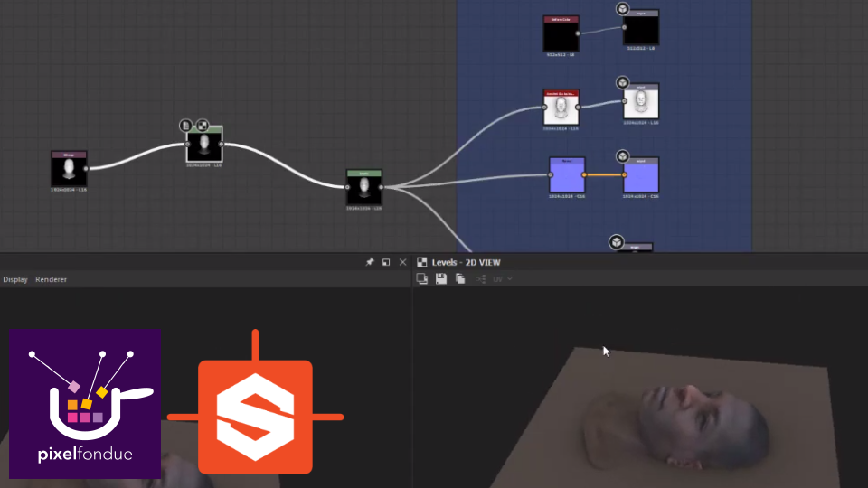Click the Normal node's orange output connector
This screenshot has height=488, width=868.
[584, 174]
